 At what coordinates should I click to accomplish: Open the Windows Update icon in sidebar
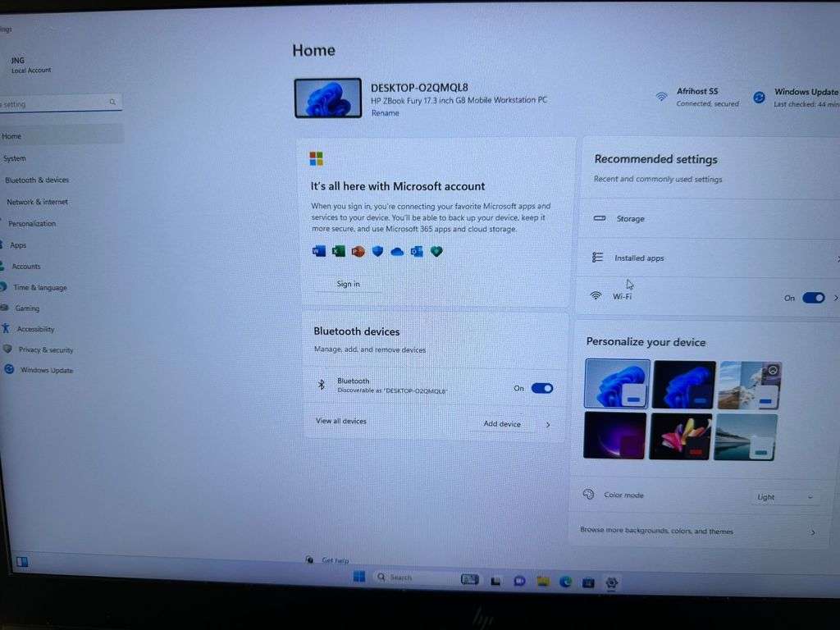click(9, 369)
